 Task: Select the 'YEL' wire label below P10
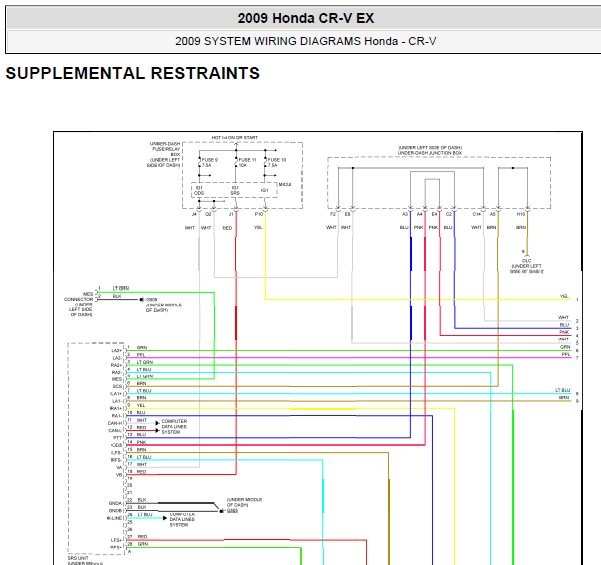point(258,228)
